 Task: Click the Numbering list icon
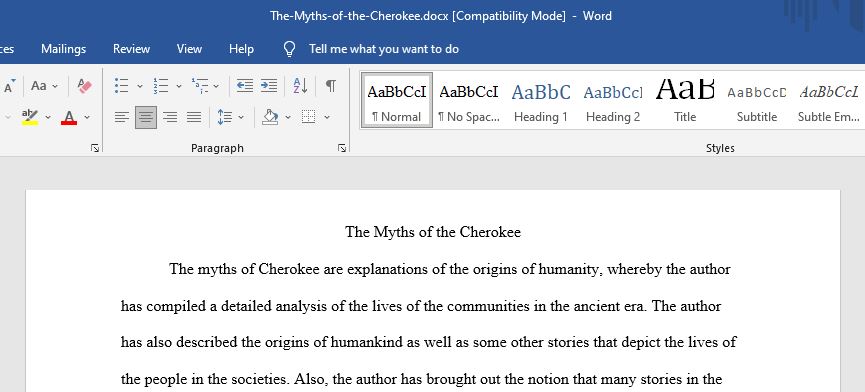coord(161,85)
